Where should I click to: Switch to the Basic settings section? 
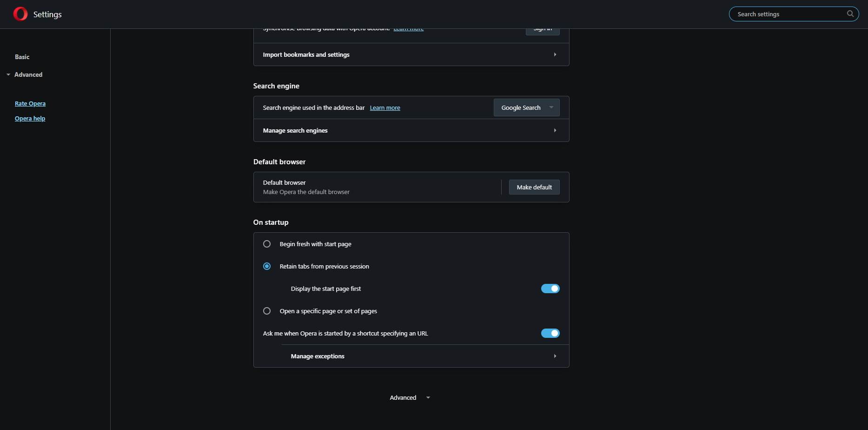pos(22,57)
